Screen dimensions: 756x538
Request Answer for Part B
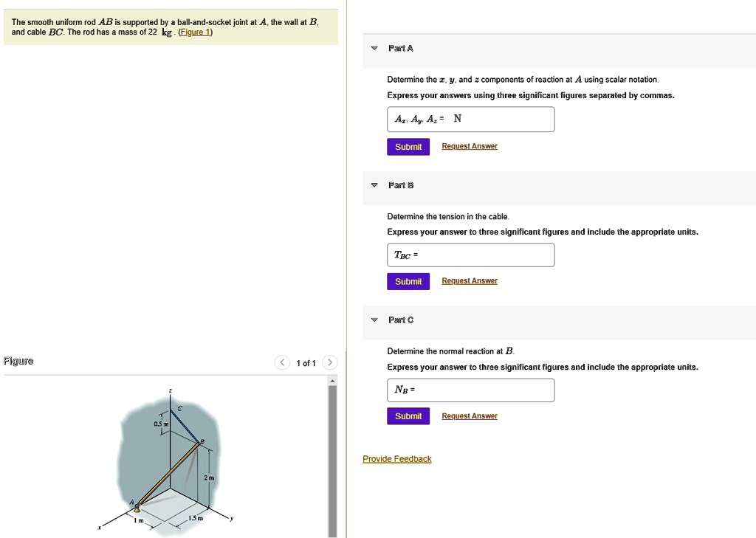[x=470, y=281]
